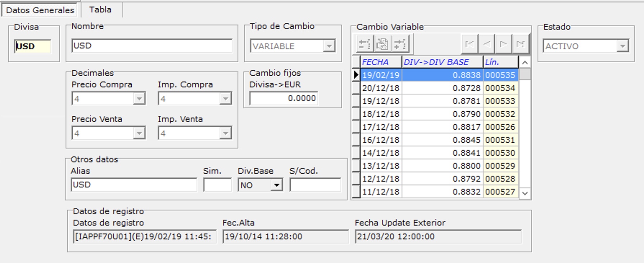Select the Datos Generales tab
644x263 pixels.
tap(40, 10)
